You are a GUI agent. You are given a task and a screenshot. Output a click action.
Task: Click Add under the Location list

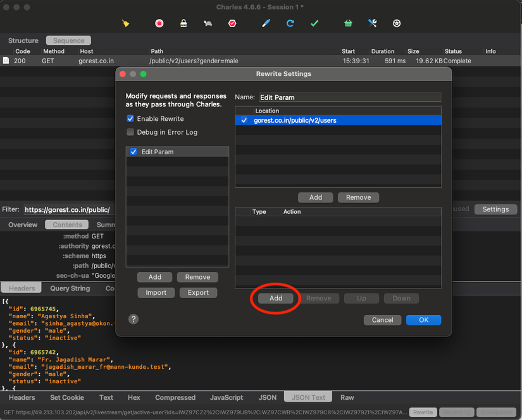click(x=315, y=197)
